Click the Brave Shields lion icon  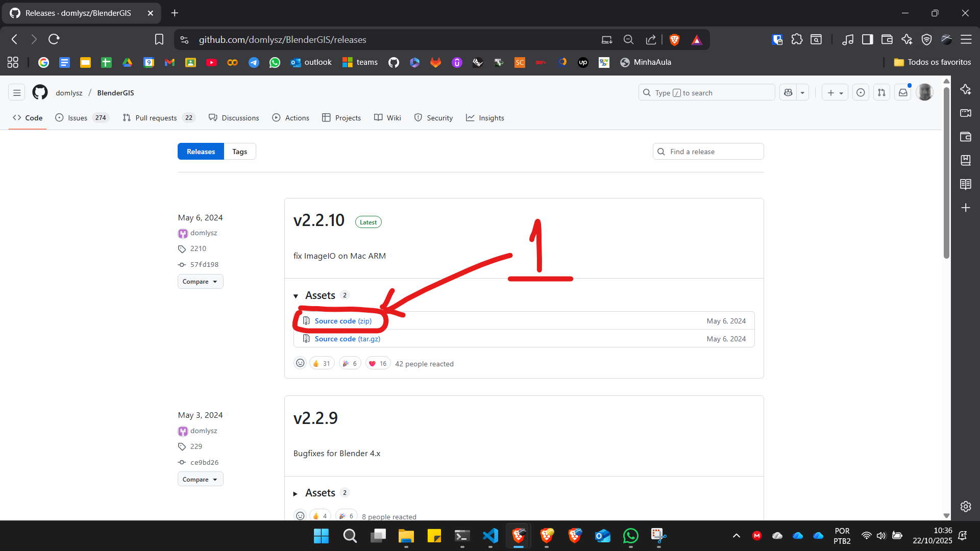pyautogui.click(x=674, y=40)
